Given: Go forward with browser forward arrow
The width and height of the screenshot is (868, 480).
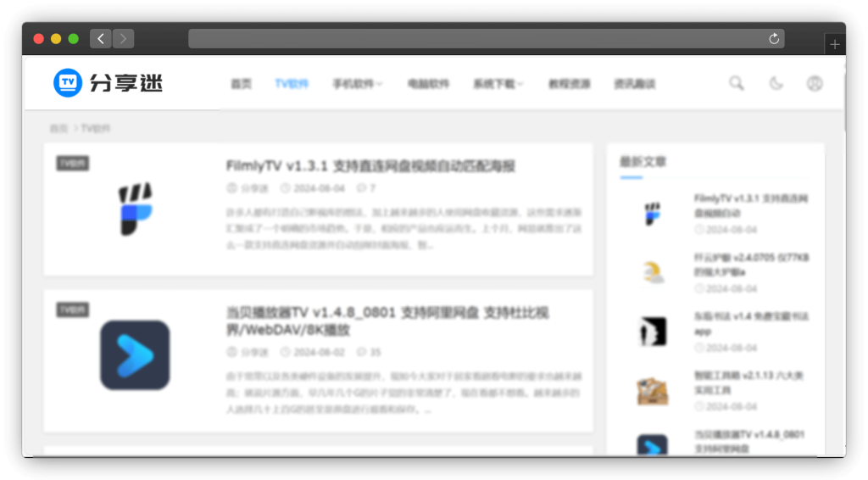Looking at the screenshot, I should 123,39.
